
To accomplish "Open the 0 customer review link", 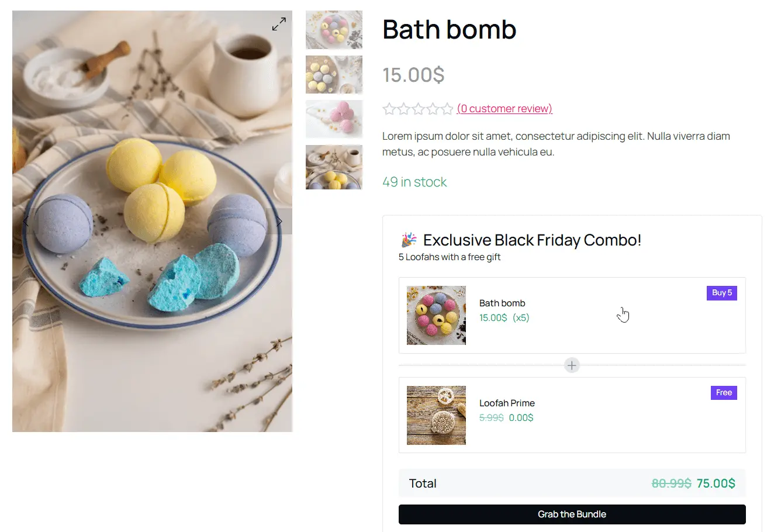I will point(504,108).
